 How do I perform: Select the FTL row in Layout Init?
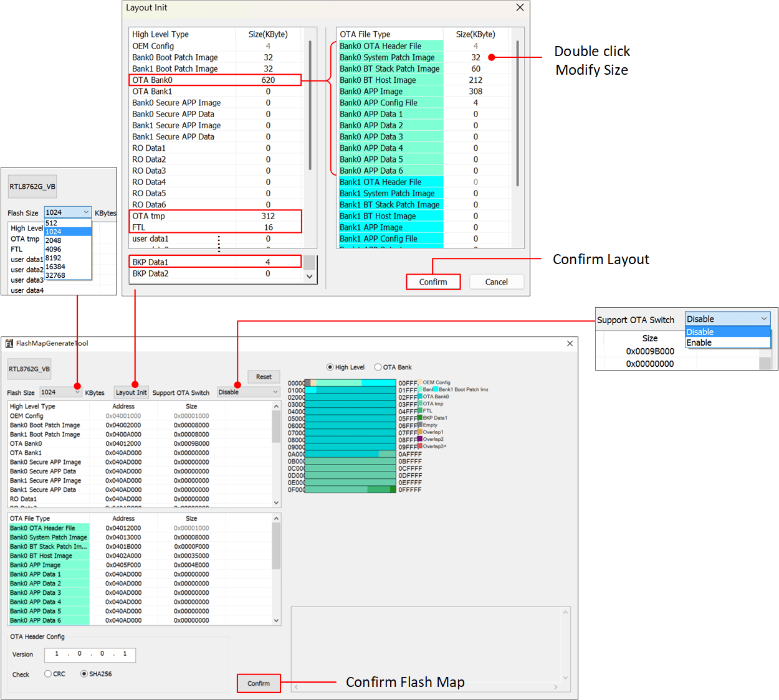(x=215, y=227)
